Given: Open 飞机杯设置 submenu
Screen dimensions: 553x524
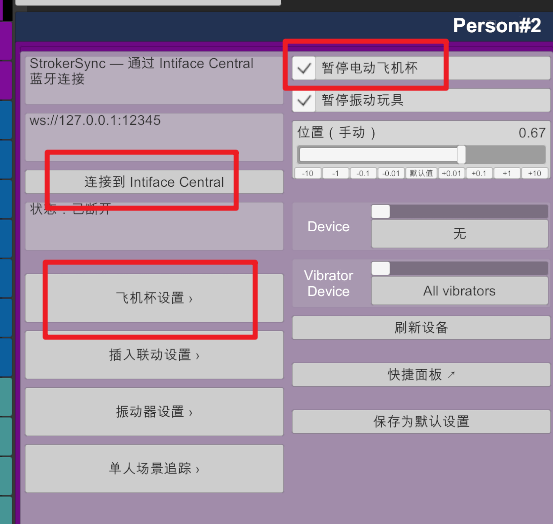Looking at the screenshot, I should tap(154, 298).
